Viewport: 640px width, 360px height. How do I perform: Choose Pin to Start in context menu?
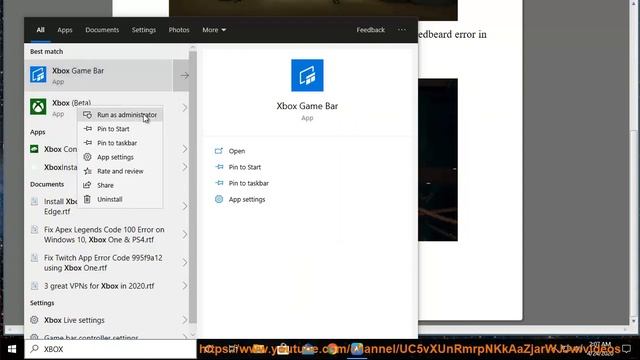(120, 129)
